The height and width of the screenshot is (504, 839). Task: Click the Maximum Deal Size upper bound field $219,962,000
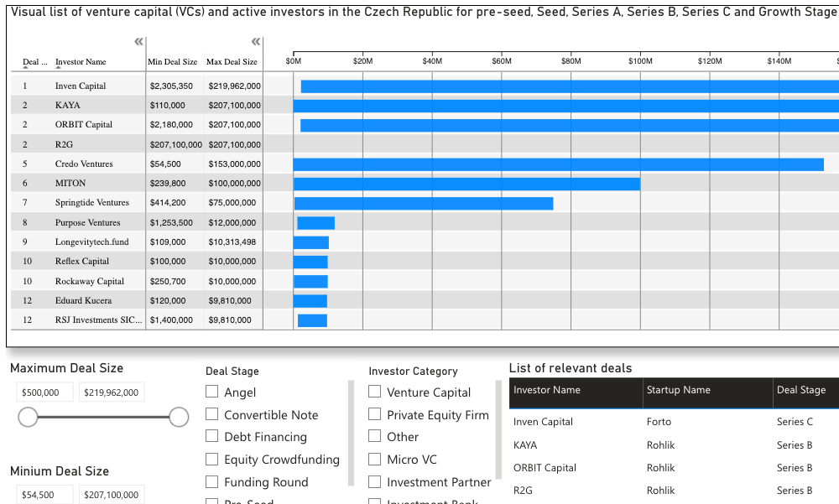(112, 392)
